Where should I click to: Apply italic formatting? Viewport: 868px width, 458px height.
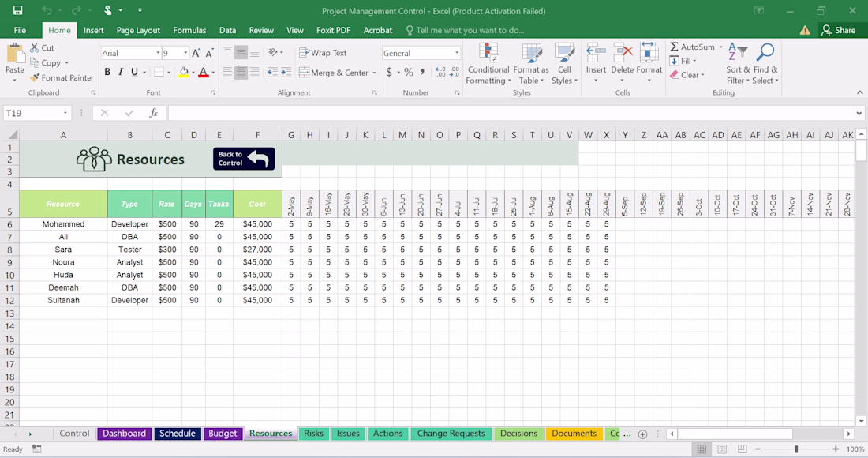coord(121,72)
